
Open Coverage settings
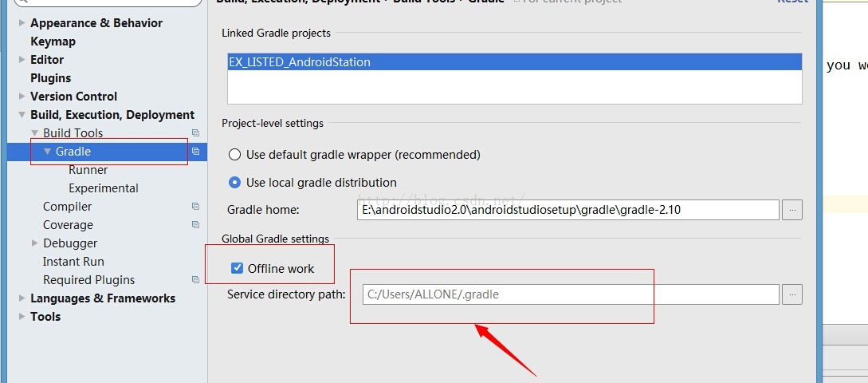(68, 224)
